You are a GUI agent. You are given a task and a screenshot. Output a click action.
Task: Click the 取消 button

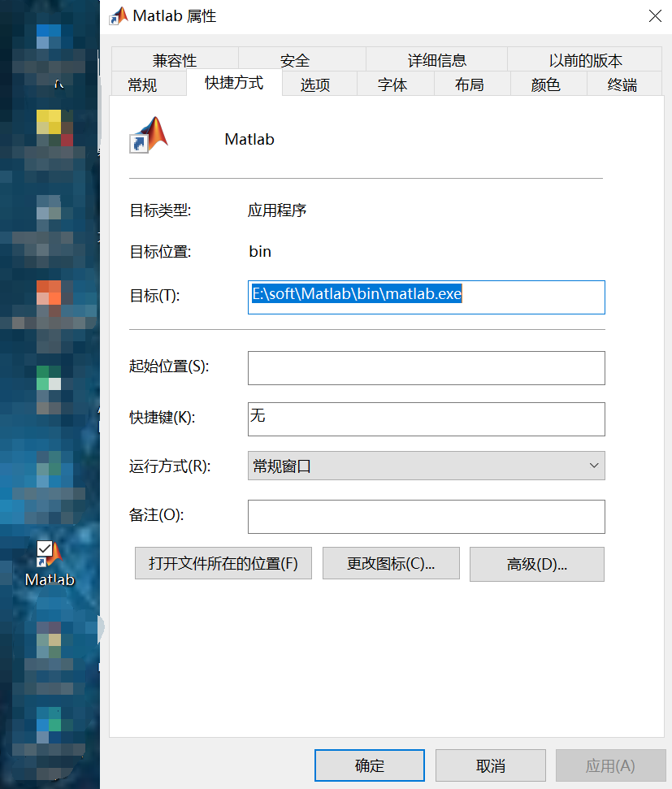(490, 765)
